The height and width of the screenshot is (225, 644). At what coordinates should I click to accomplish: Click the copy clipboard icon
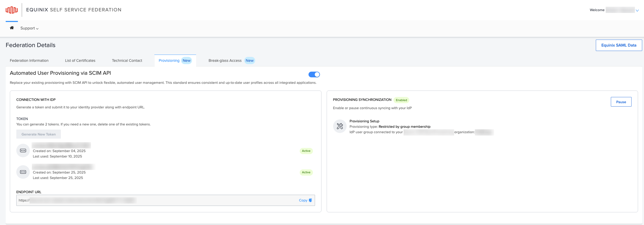tap(310, 200)
